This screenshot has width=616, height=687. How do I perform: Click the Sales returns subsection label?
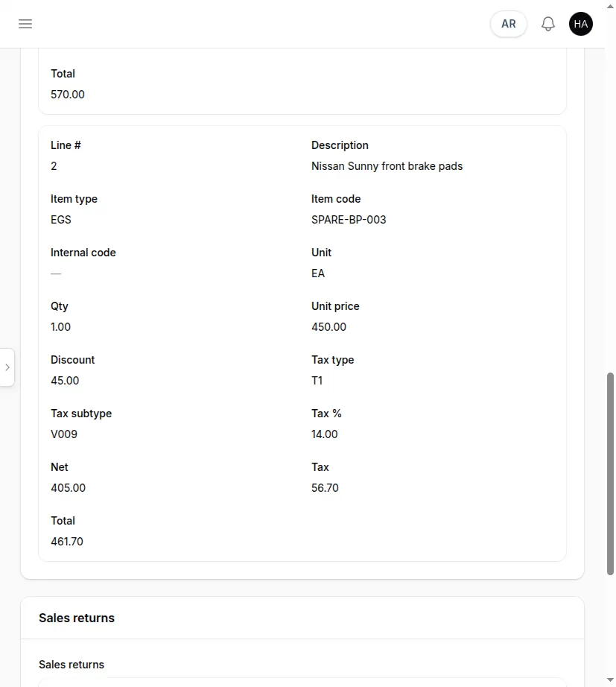point(72,664)
